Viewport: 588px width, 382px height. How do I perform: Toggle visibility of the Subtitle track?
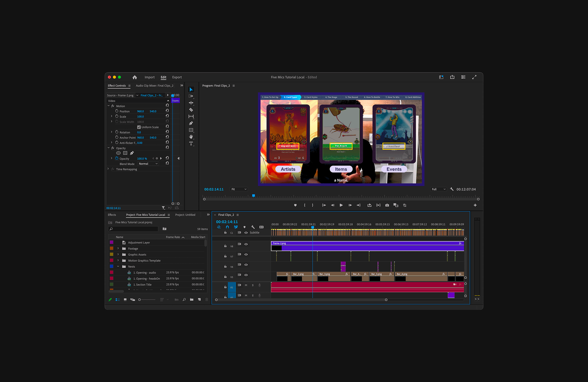coord(246,233)
